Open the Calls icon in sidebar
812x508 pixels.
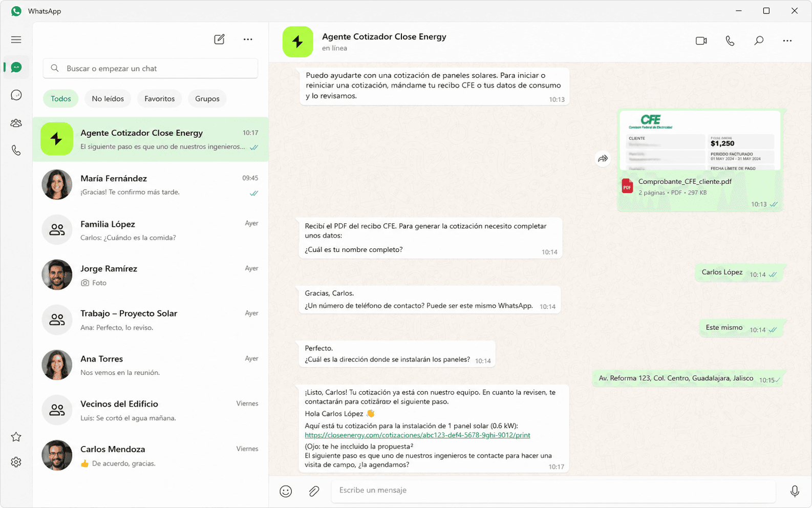pos(16,151)
